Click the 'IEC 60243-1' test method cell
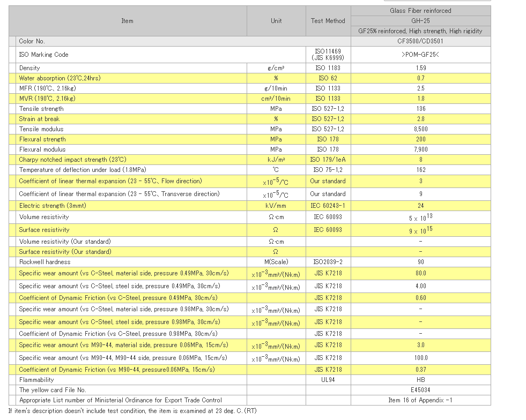Screen dimensions: 526x420 point(328,206)
